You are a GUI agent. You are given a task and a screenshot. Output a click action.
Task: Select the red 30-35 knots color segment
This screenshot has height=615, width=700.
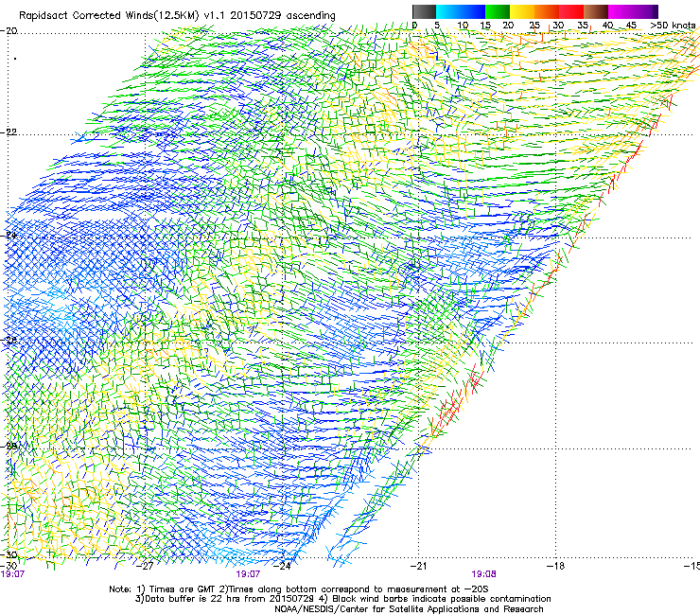click(571, 11)
